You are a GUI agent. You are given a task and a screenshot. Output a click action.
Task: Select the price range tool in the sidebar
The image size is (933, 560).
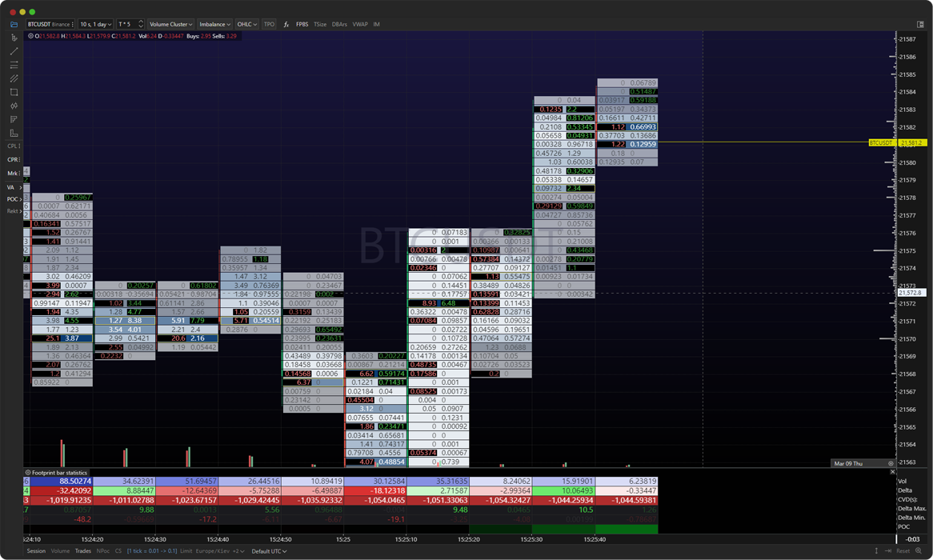(x=12, y=106)
